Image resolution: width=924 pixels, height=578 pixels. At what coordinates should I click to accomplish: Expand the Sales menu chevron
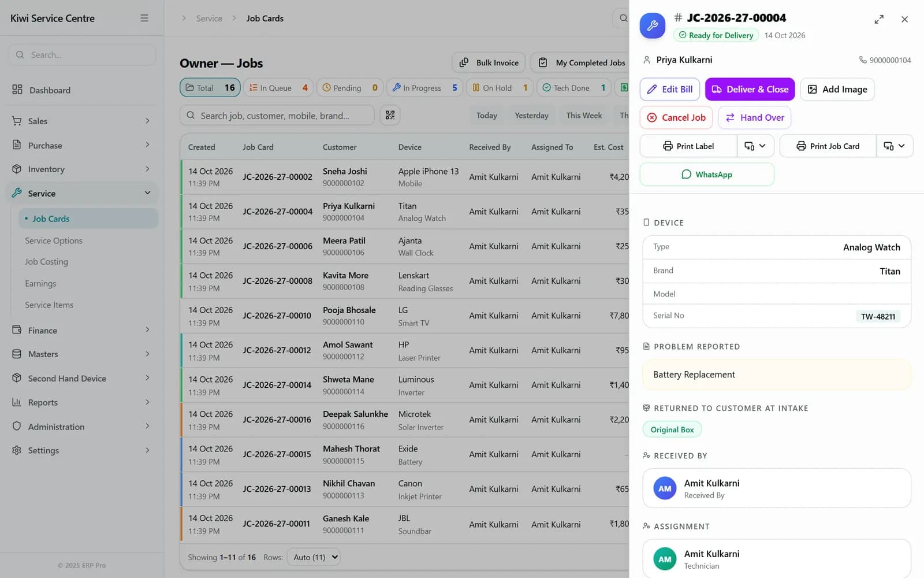coord(147,121)
